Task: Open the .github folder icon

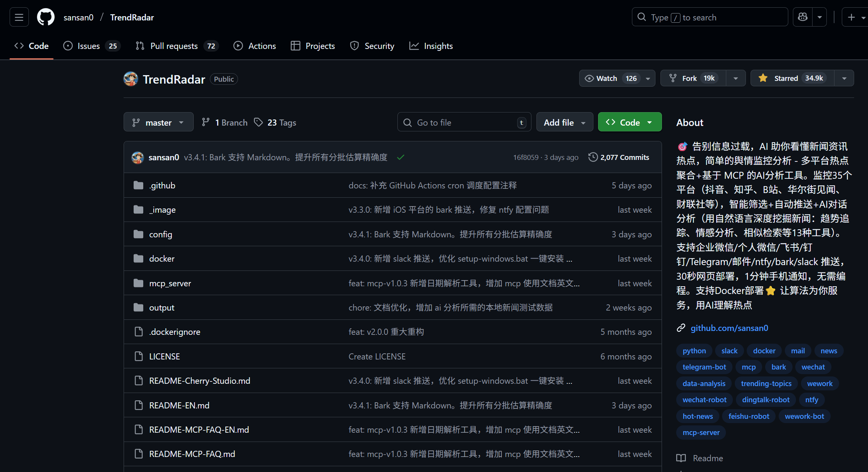Action: [x=138, y=185]
